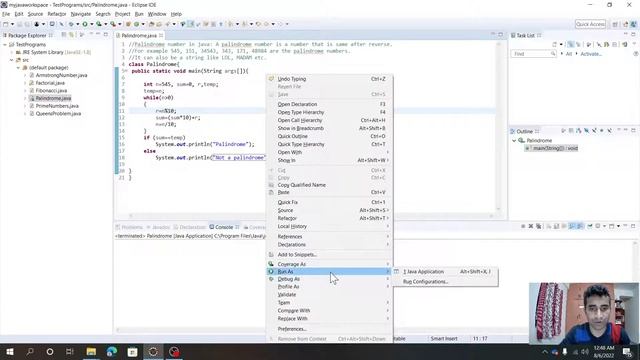The image size is (640, 360).
Task: Open Fibonacci.java in Package Explorer
Action: 51,91
